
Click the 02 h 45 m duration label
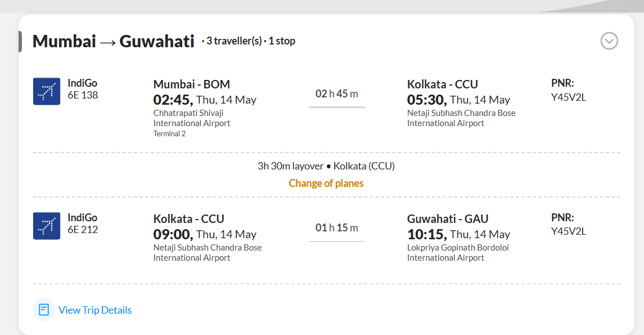[x=337, y=93]
